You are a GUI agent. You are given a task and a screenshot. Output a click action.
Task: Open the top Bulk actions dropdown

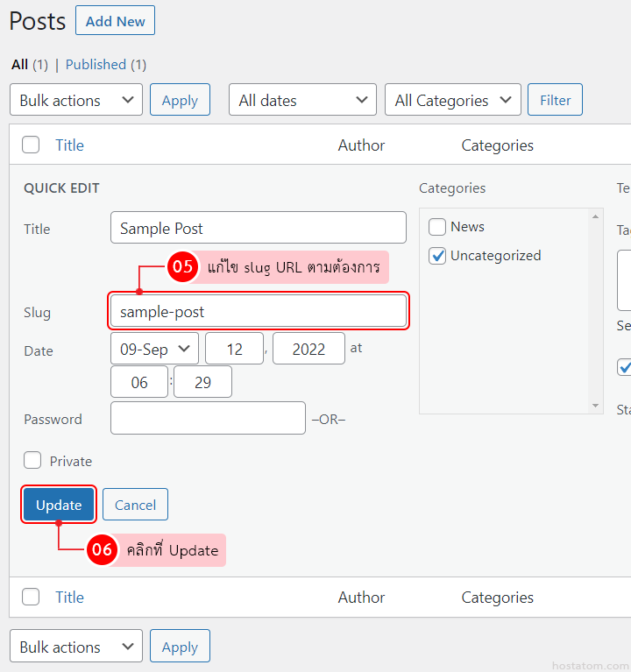(75, 101)
